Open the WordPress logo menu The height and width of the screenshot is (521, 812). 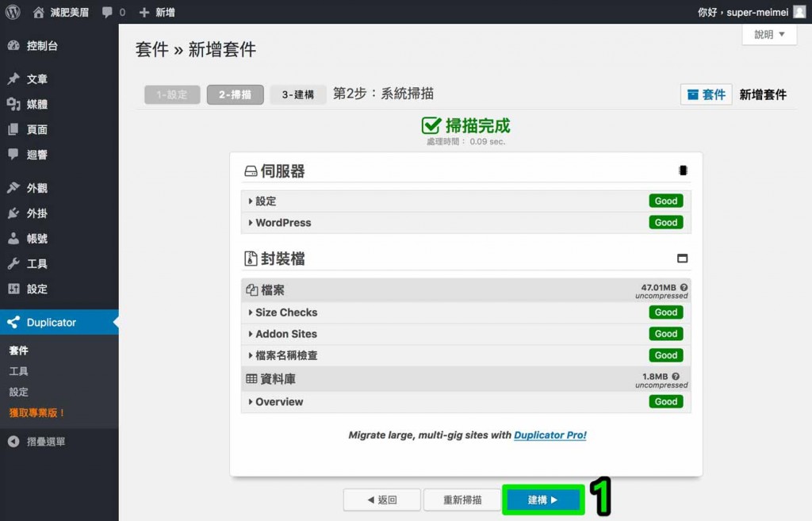(x=13, y=12)
